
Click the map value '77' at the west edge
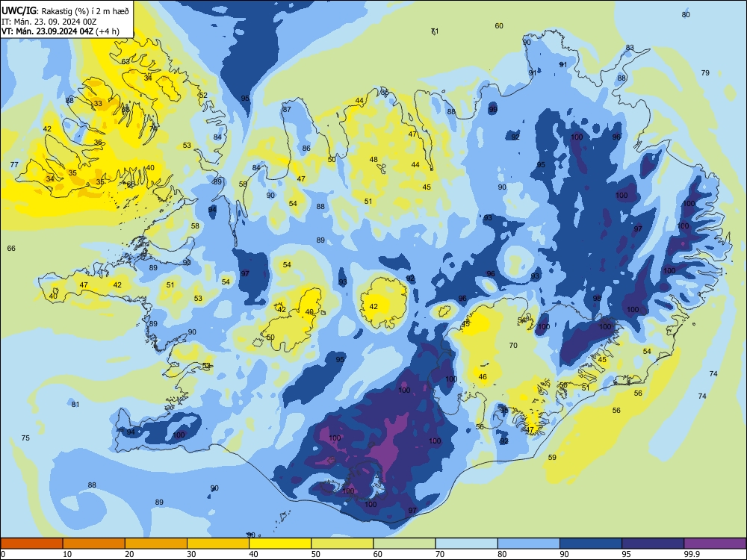click(14, 165)
